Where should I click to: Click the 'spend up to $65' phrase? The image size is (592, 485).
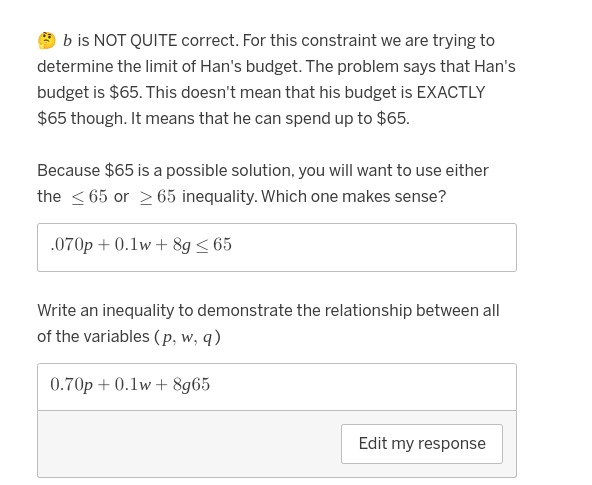[346, 119]
